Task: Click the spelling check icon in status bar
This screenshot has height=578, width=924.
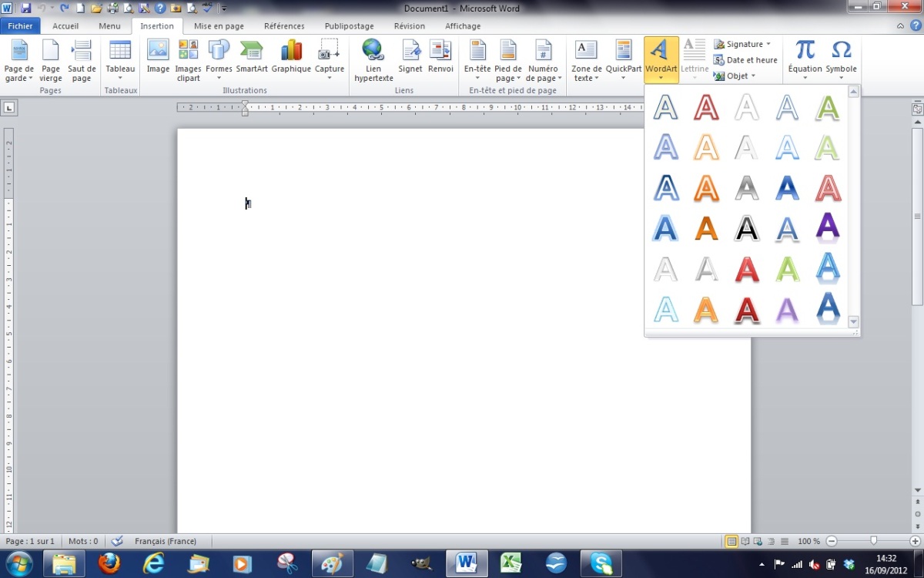Action: click(x=118, y=541)
